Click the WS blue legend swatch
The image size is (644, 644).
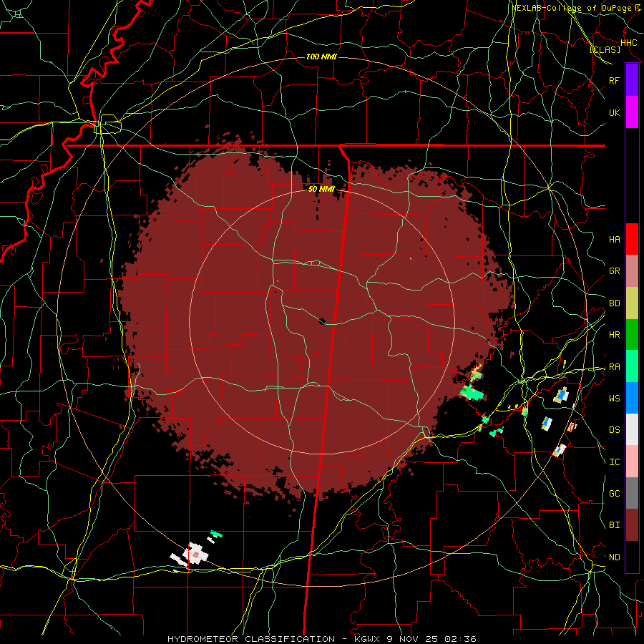coord(632,398)
